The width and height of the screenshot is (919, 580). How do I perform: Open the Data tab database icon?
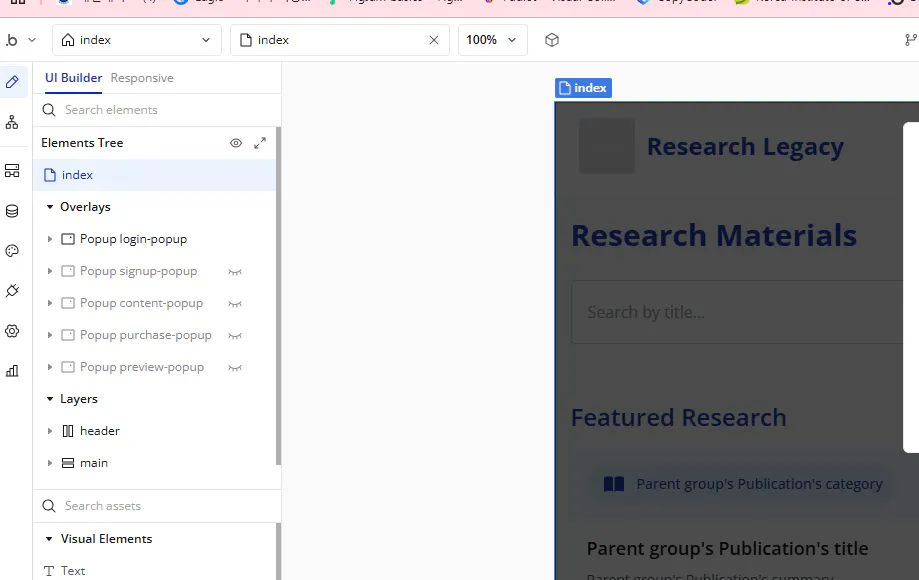coord(12,211)
